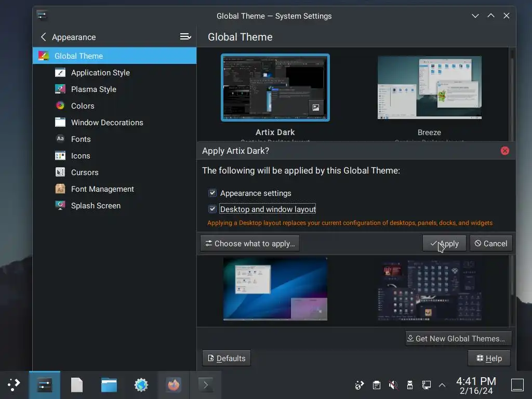
Task: Click the Cursors pointer icon
Action: coord(60,172)
